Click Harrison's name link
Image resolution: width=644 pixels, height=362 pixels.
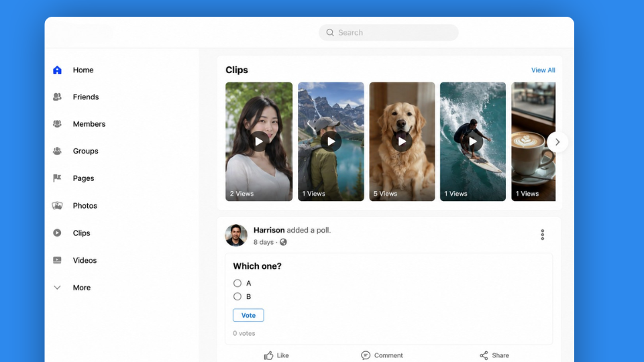pyautogui.click(x=269, y=230)
